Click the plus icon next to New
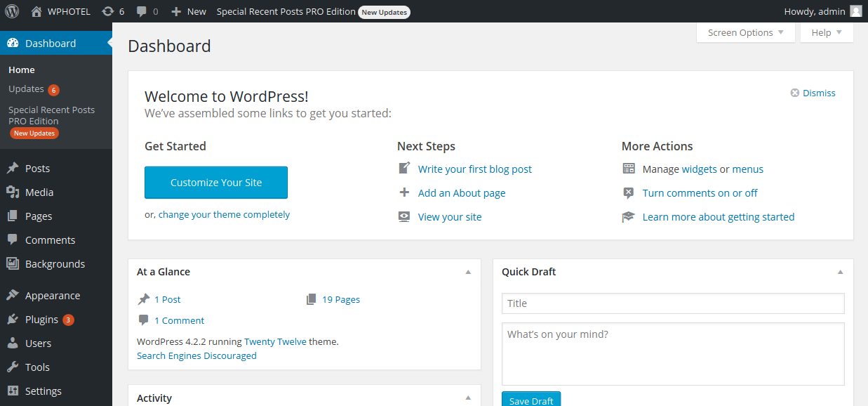868x406 pixels. (x=176, y=11)
